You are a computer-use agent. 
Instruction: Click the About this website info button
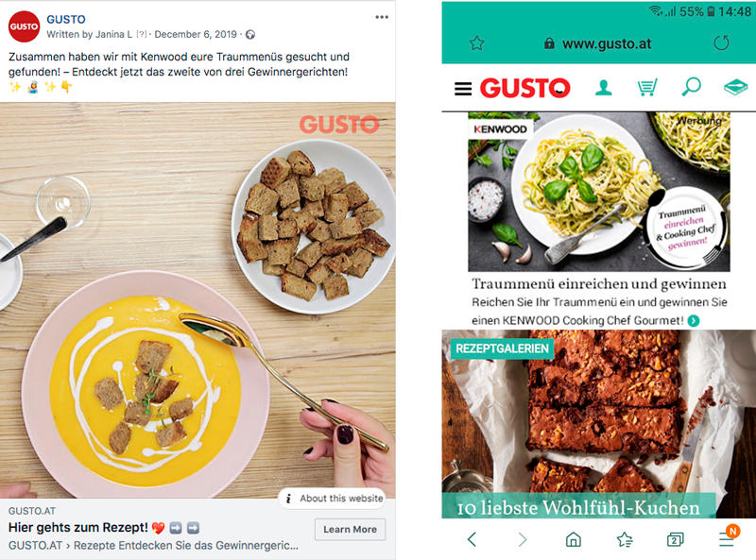point(335,499)
